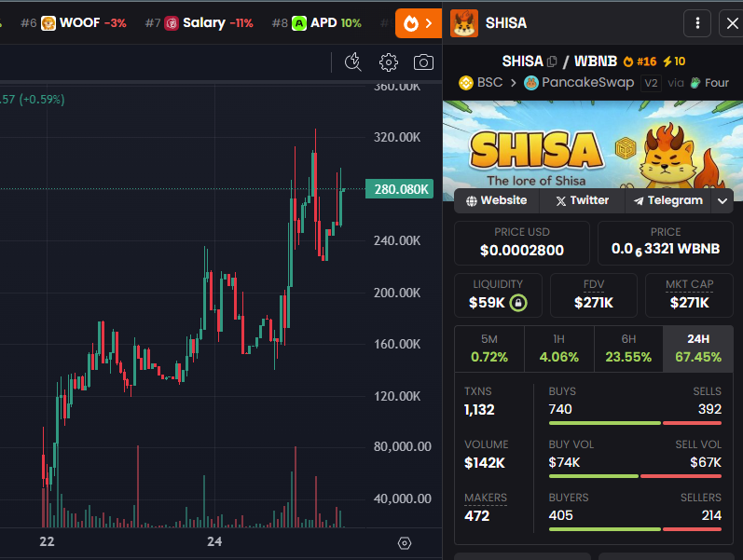This screenshot has height=560, width=743.
Task: Click the trending rank #16 flame badge
Action: (640, 61)
